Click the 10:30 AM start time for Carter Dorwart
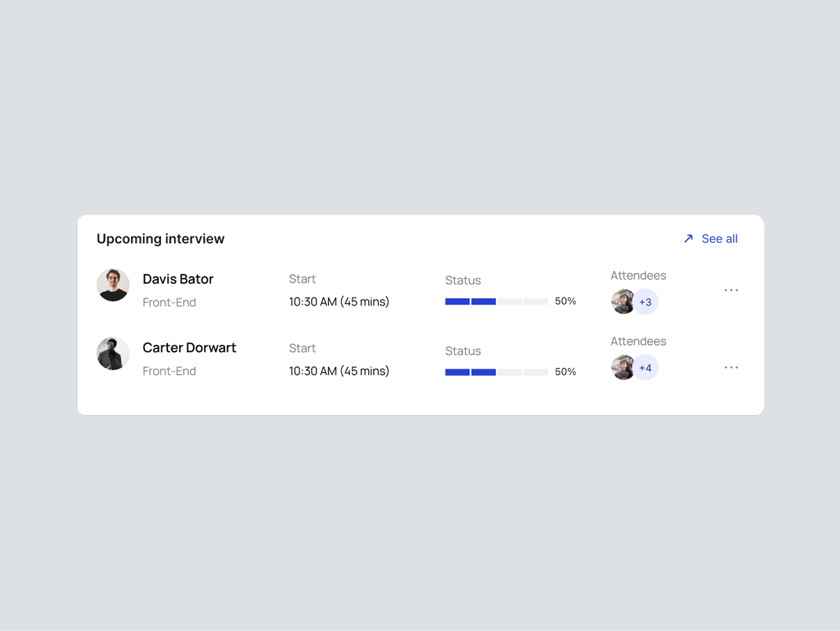This screenshot has height=631, width=840. pos(339,371)
